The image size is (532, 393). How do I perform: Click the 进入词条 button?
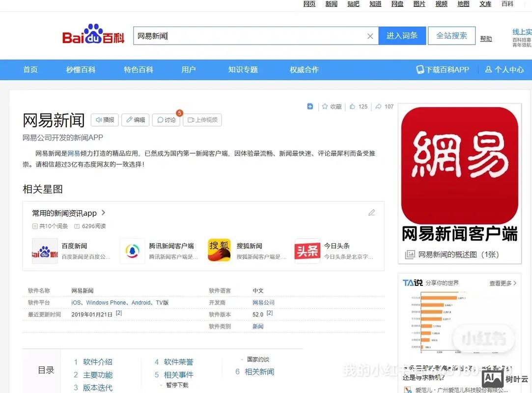pos(402,36)
